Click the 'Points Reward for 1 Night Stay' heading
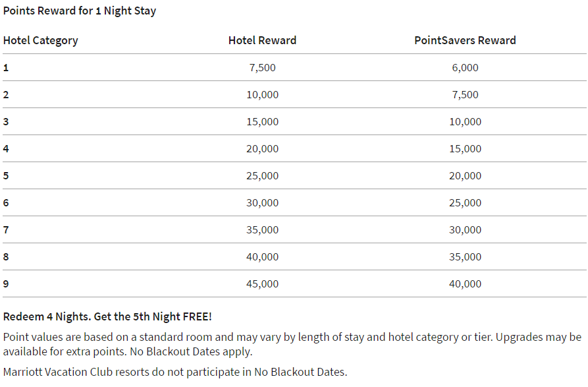Image resolution: width=588 pixels, height=387 pixels. tap(80, 11)
